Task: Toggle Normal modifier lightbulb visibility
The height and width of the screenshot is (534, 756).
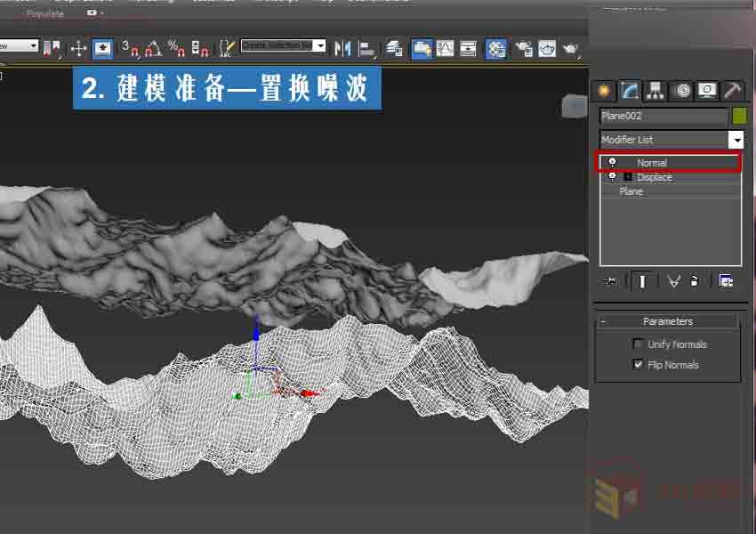Action: click(x=612, y=163)
